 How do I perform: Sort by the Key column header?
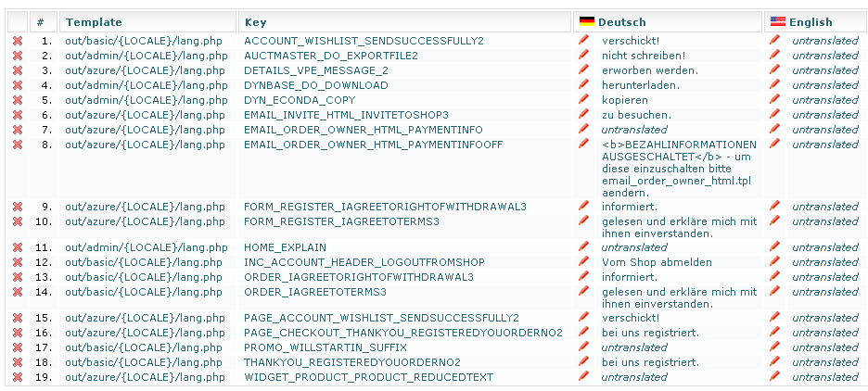point(255,22)
